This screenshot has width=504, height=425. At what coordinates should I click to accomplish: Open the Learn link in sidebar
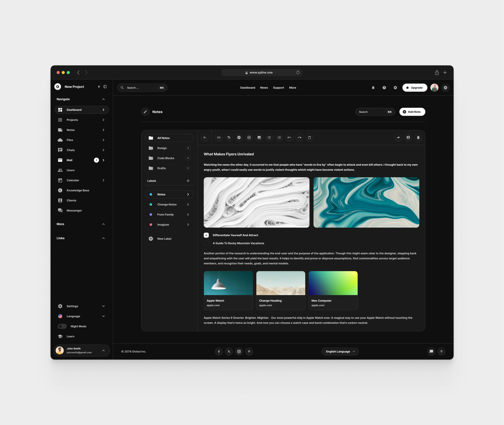pos(66,337)
